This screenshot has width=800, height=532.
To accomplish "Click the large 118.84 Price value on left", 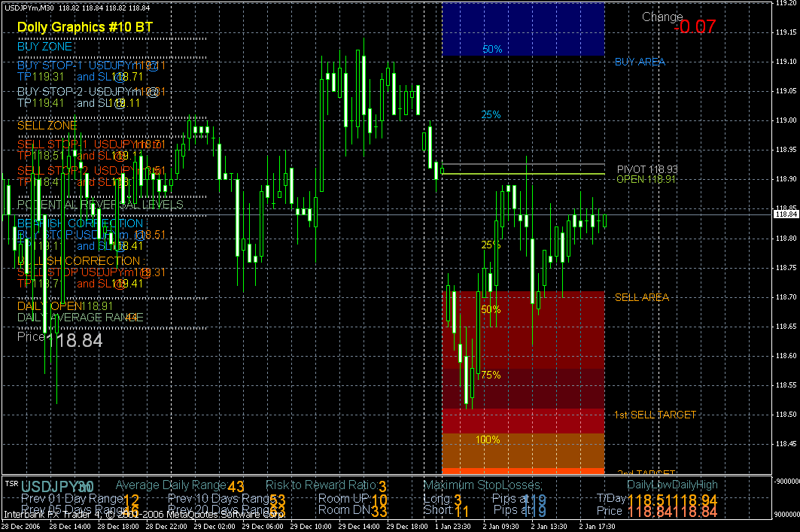I will (75, 341).
